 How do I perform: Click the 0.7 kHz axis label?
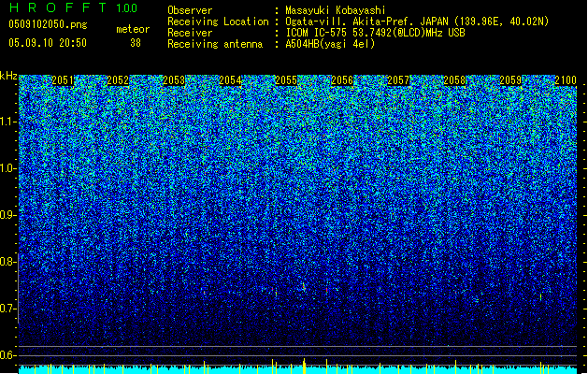point(7,309)
